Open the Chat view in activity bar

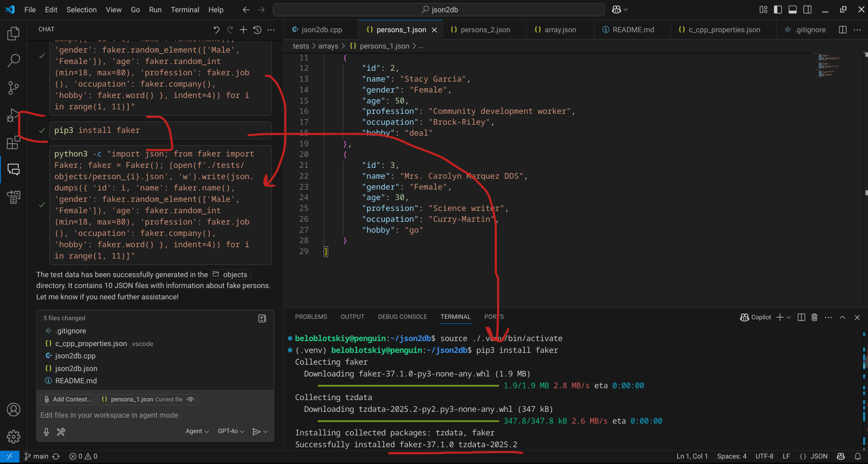click(x=14, y=170)
